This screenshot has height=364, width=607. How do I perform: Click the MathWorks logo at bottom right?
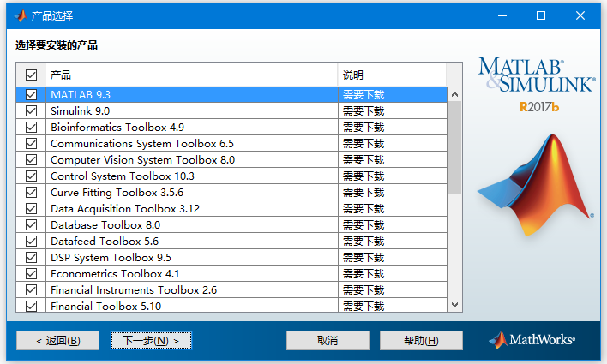coord(532,340)
